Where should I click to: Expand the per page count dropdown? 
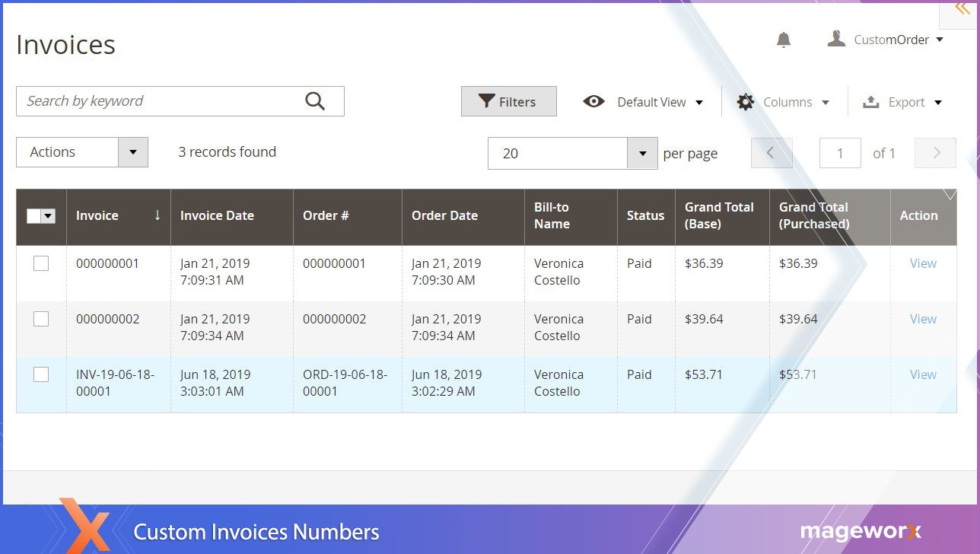[642, 154]
